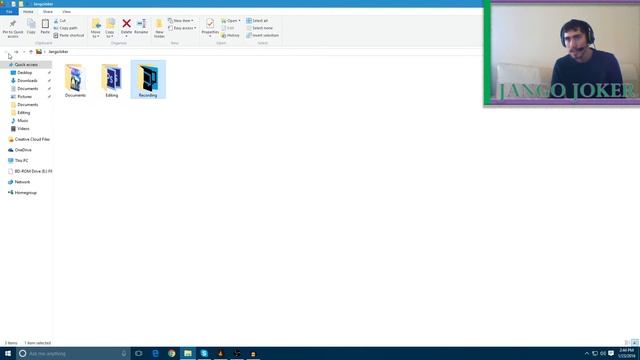This screenshot has width=640, height=360.
Task: Open the recent locations dropdown arrow
Action: pyautogui.click(x=24, y=52)
